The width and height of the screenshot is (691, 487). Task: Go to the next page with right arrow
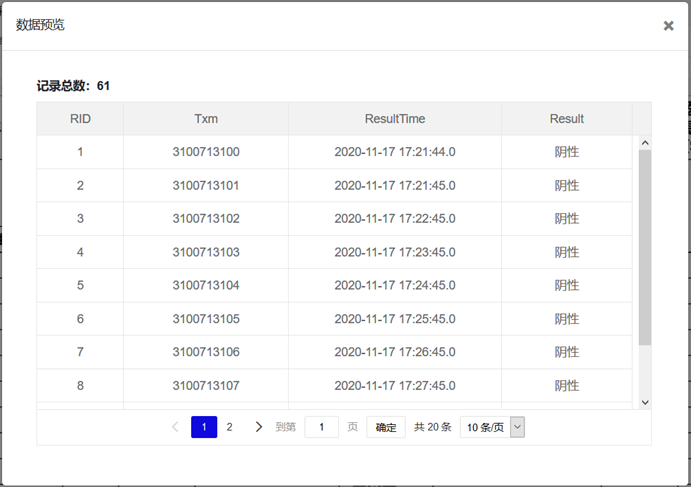pyautogui.click(x=259, y=427)
